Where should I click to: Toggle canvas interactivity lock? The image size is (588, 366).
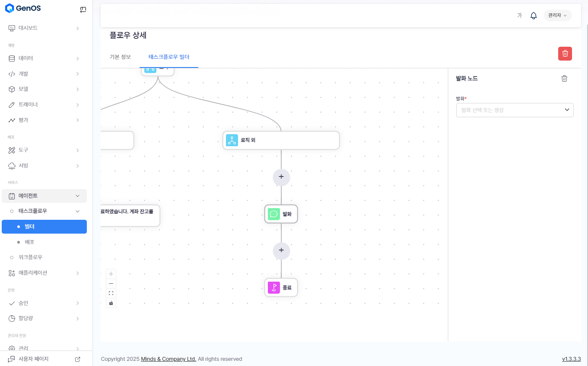pos(111,303)
